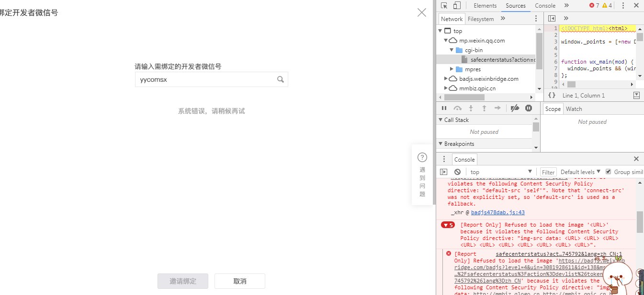The image size is (644, 295).
Task: Expand the mpres folder
Action: tap(452, 69)
